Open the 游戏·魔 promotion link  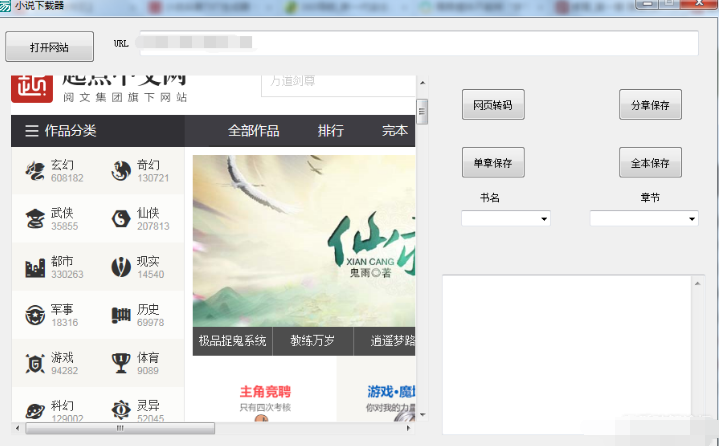point(391,392)
